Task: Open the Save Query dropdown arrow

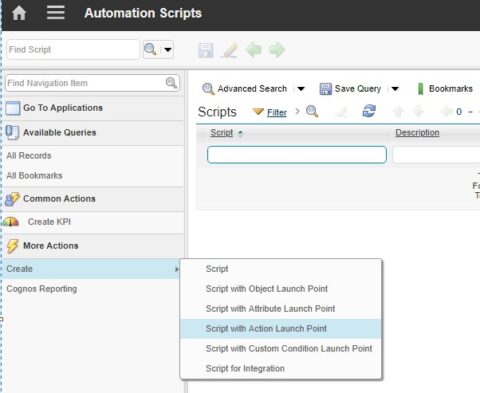Action: pyautogui.click(x=395, y=89)
